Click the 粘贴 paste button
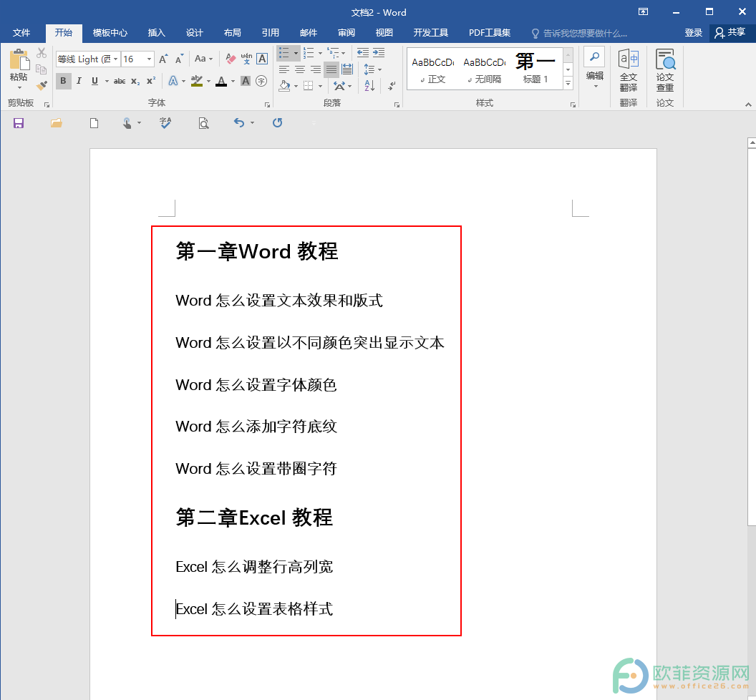Screen dimensions: 756x700 tap(19, 69)
